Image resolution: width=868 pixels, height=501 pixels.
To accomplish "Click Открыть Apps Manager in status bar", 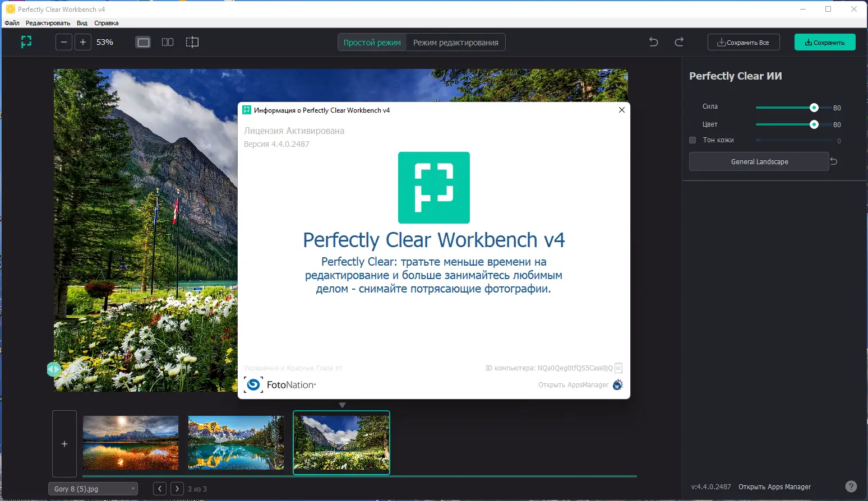I will (x=774, y=486).
